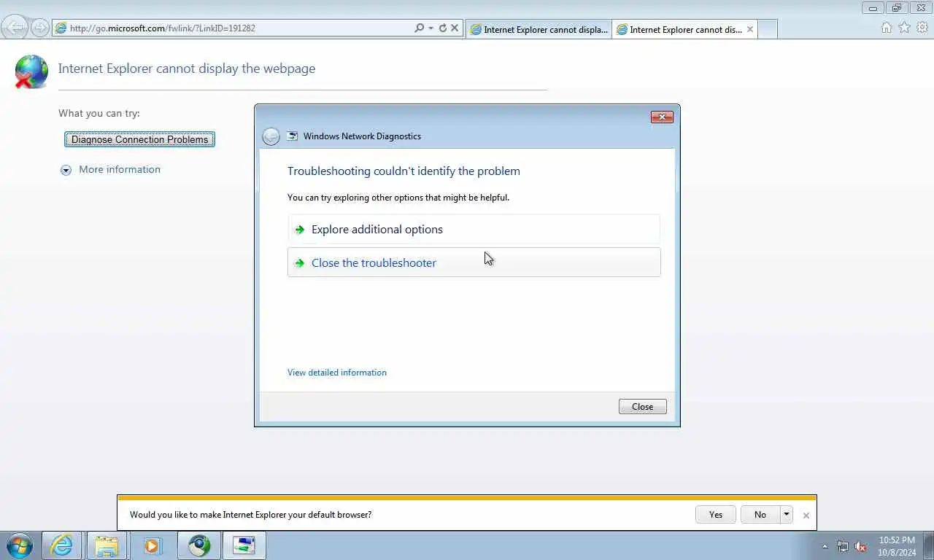Choose Close the troubleshooter option
Image resolution: width=934 pixels, height=560 pixels.
[x=474, y=262]
